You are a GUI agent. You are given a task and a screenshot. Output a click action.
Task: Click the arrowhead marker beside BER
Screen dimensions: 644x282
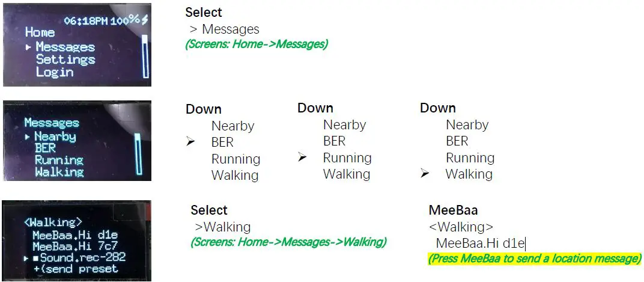pos(190,143)
